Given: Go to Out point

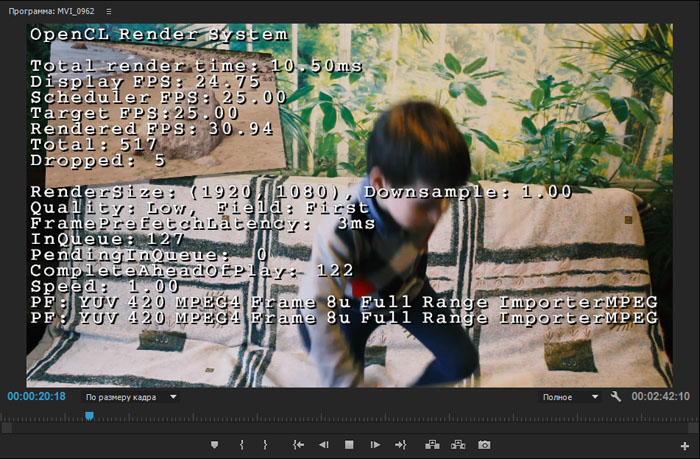Looking at the screenshot, I should [x=400, y=445].
